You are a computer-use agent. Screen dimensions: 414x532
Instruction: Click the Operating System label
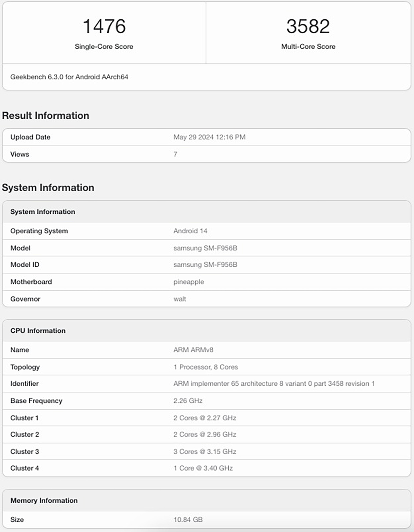[39, 231]
